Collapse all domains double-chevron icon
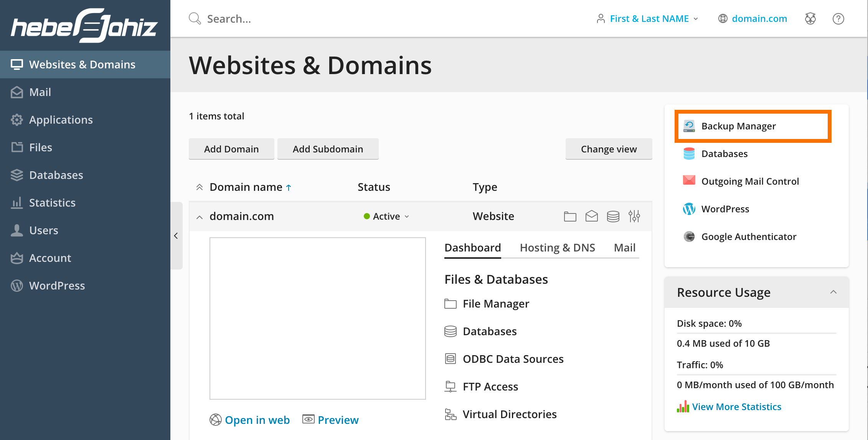This screenshot has width=868, height=440. click(x=200, y=187)
